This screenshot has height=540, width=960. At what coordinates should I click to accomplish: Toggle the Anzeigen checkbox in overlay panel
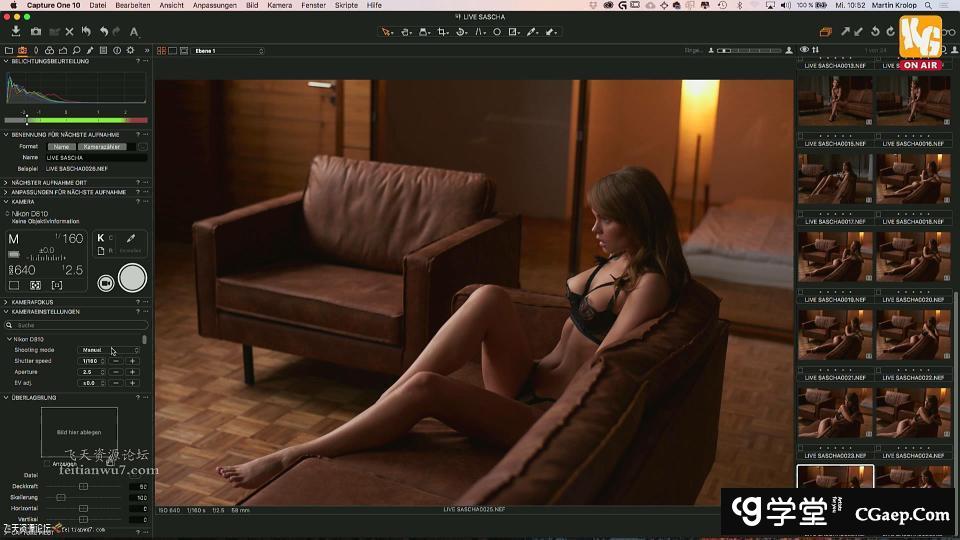coord(48,464)
